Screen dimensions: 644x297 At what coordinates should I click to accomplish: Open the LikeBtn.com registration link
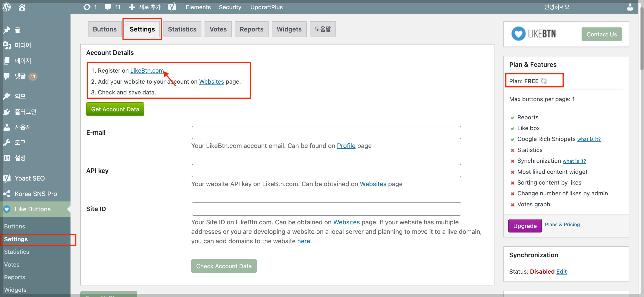click(x=147, y=71)
